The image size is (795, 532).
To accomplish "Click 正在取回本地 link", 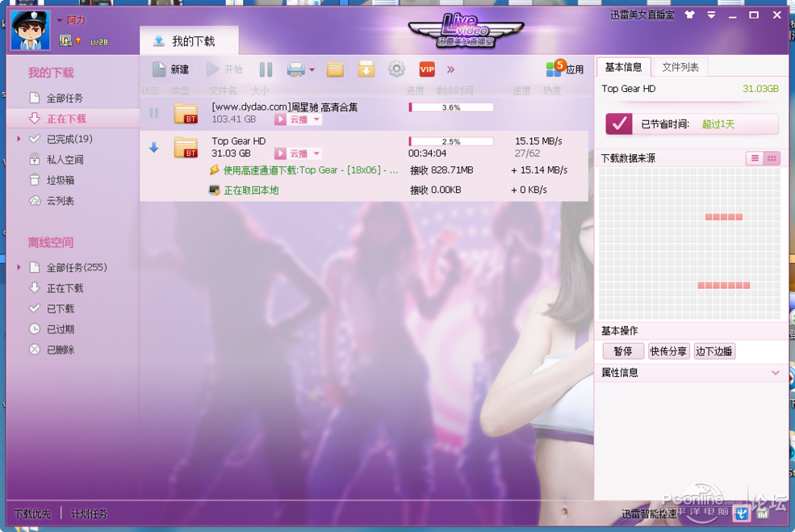I will (251, 191).
